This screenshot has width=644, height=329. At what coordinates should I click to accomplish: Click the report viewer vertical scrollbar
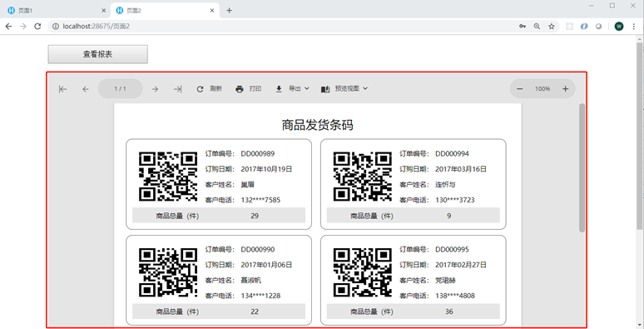pos(582,167)
